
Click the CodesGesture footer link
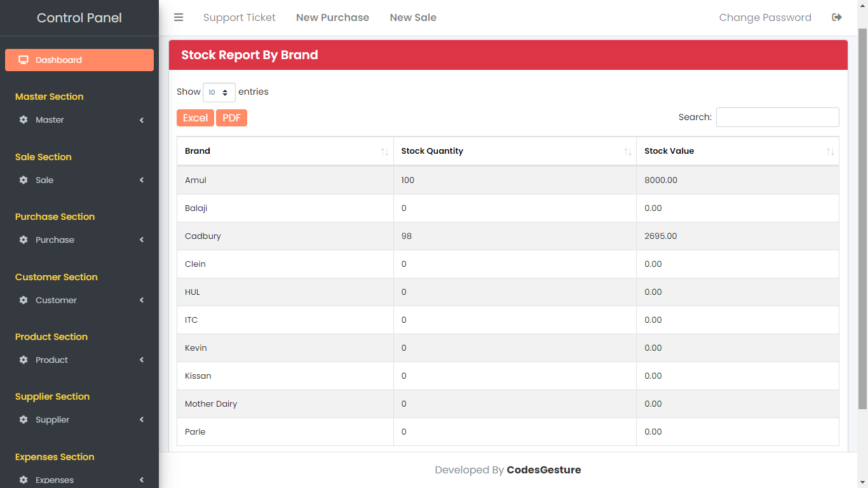[544, 470]
